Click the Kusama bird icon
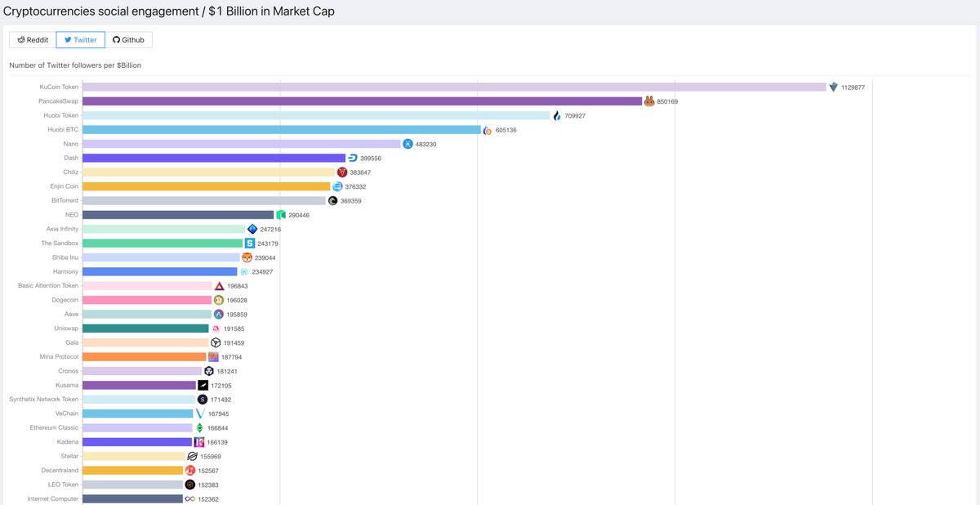Viewport: 980px width, 505px height. pyautogui.click(x=203, y=386)
